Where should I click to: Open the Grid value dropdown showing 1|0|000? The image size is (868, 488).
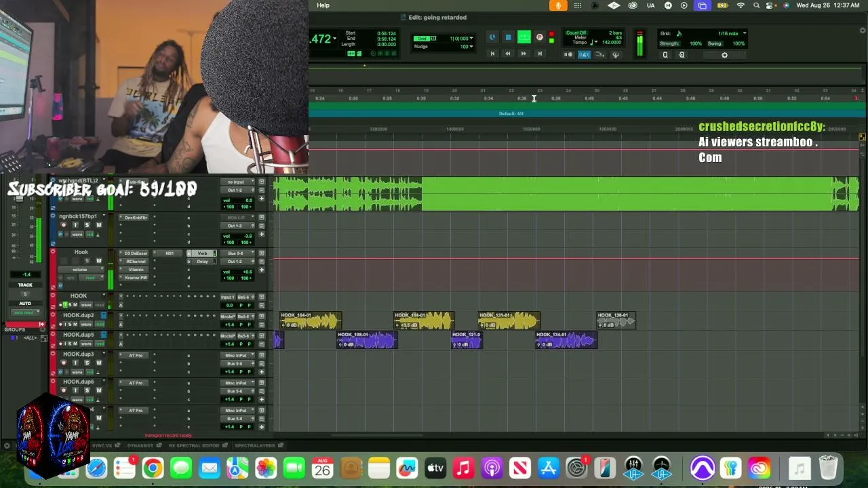471,39
